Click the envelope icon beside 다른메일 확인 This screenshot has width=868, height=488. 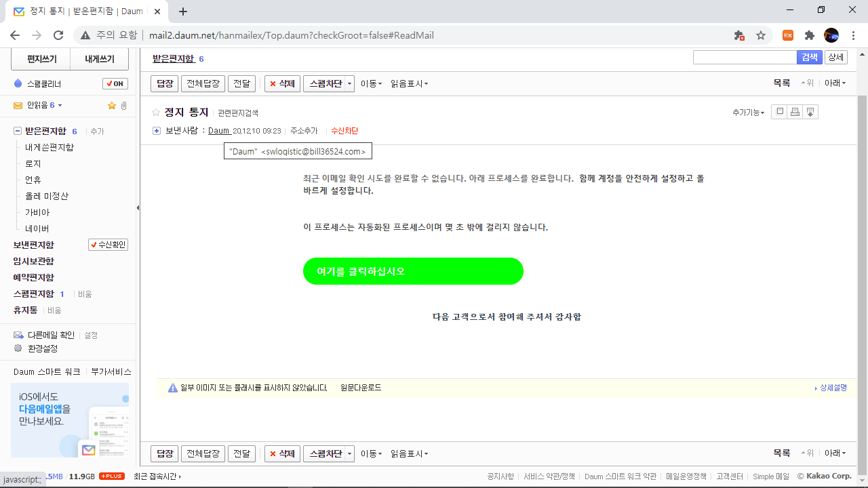click(18, 335)
